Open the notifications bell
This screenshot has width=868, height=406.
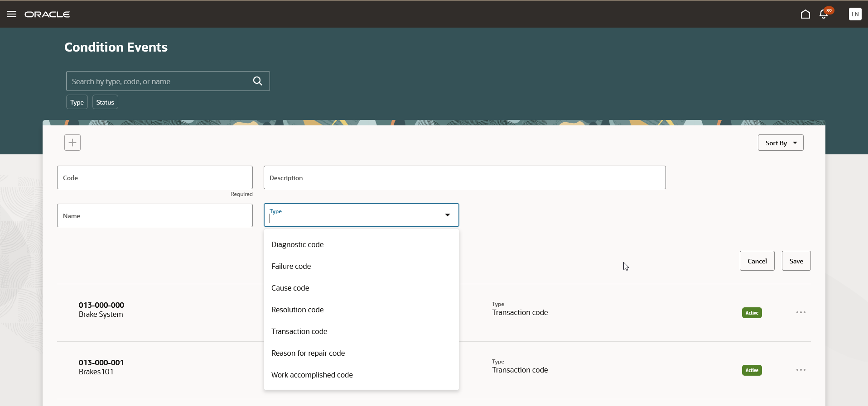[x=824, y=14]
